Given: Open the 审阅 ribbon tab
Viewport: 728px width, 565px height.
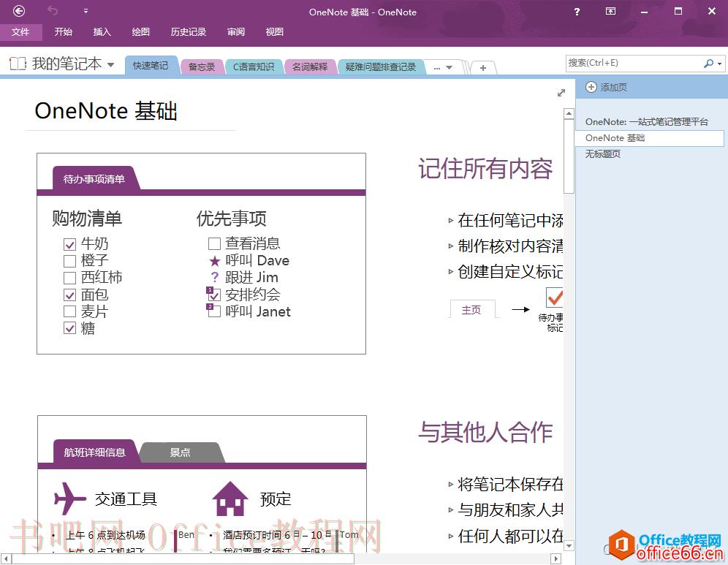Looking at the screenshot, I should (236, 32).
